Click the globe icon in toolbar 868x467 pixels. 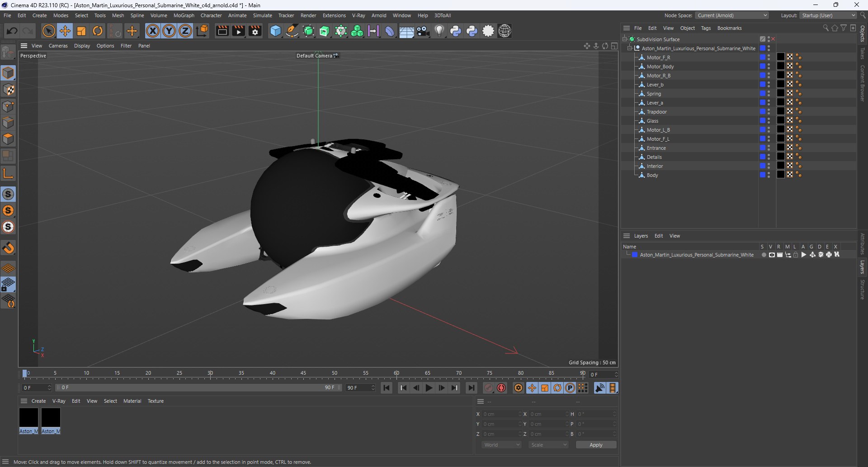[505, 31]
